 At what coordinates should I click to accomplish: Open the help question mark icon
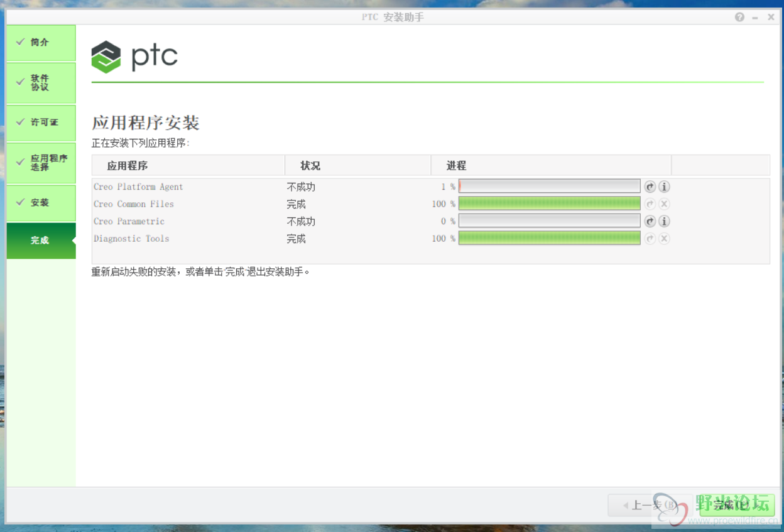point(739,17)
